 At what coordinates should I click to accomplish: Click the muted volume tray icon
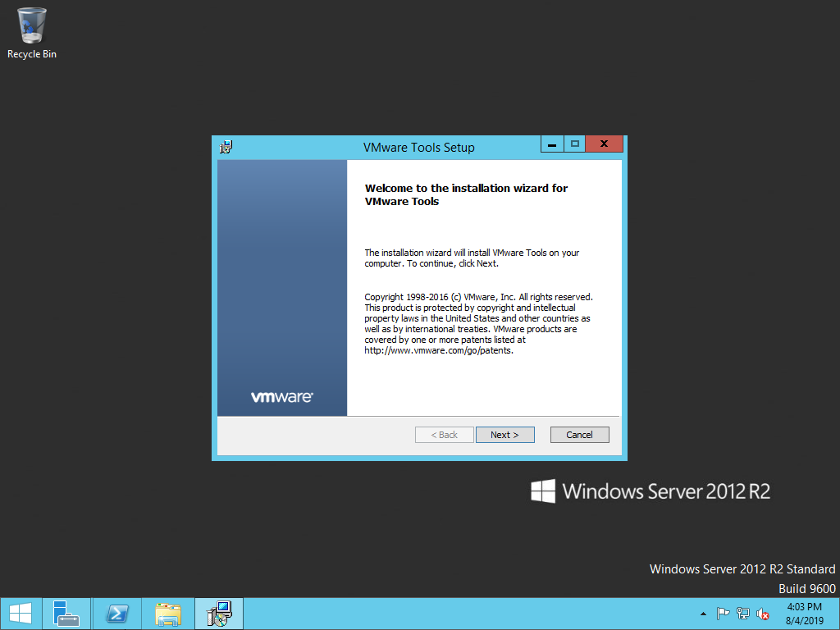coord(763,614)
